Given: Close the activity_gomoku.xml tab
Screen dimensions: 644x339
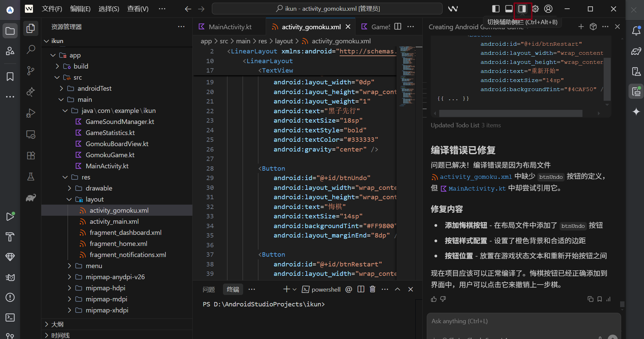Looking at the screenshot, I should point(348,27).
